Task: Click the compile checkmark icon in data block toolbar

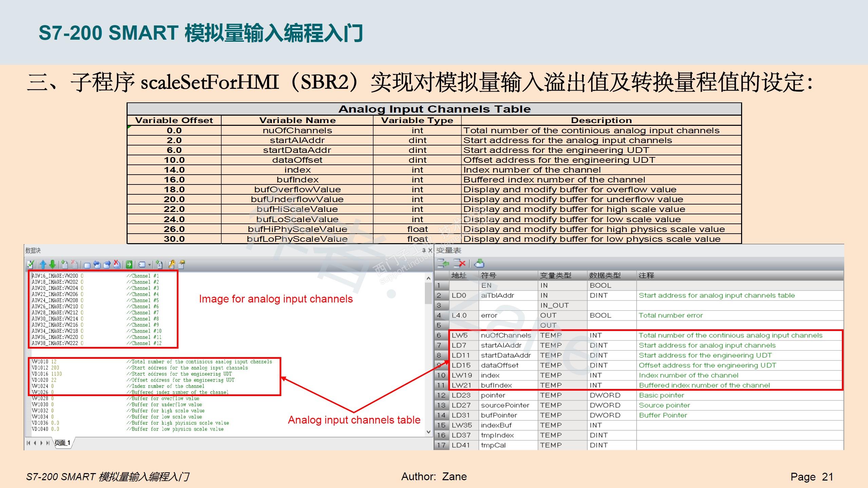Action: coord(30,265)
